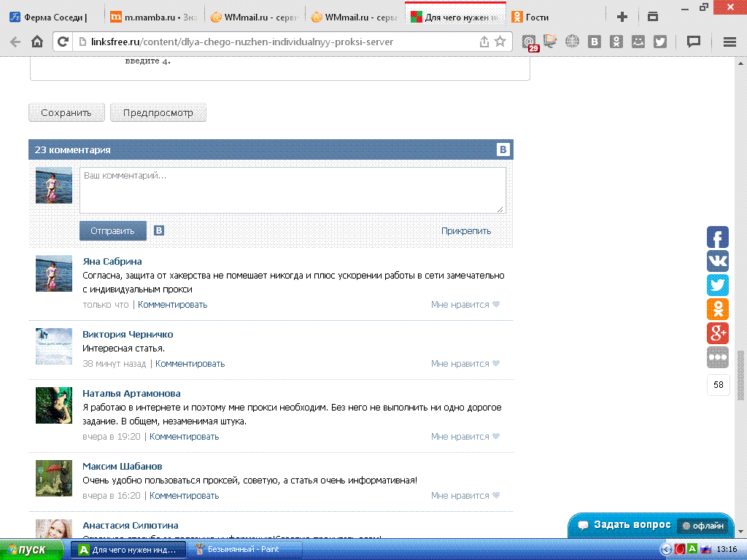Open a new tab with plus icon
The height and width of the screenshot is (560, 747).
point(622,17)
